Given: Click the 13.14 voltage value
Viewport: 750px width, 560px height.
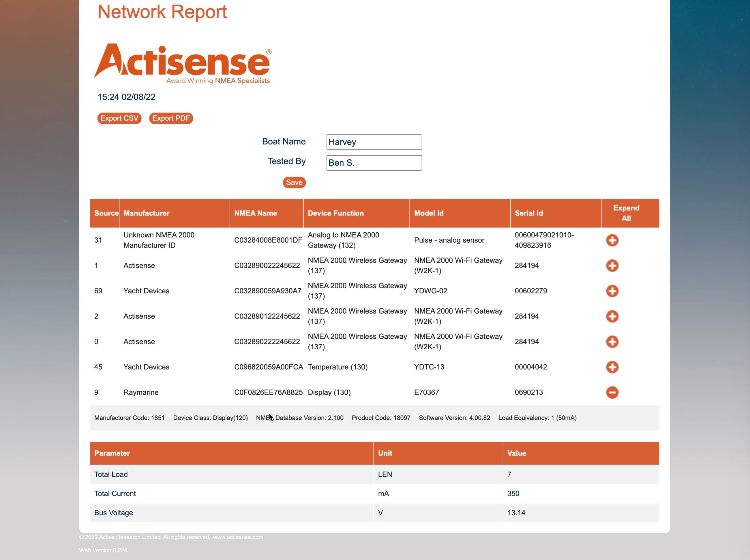Looking at the screenshot, I should (516, 512).
